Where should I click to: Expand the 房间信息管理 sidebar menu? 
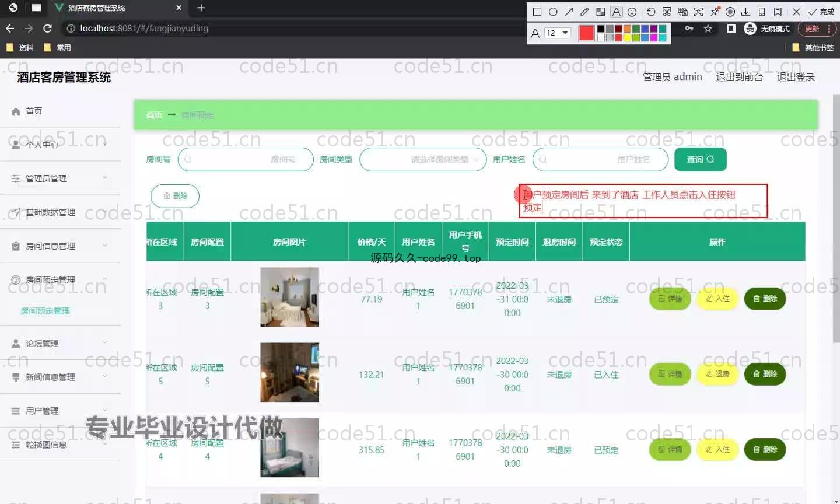point(60,246)
